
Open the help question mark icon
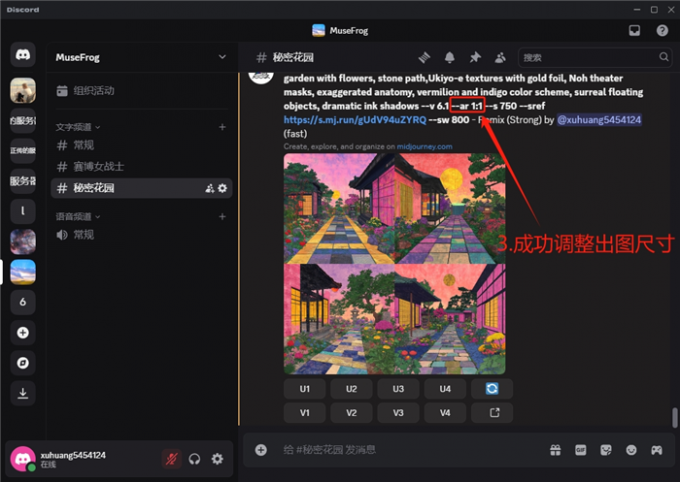coord(662,30)
